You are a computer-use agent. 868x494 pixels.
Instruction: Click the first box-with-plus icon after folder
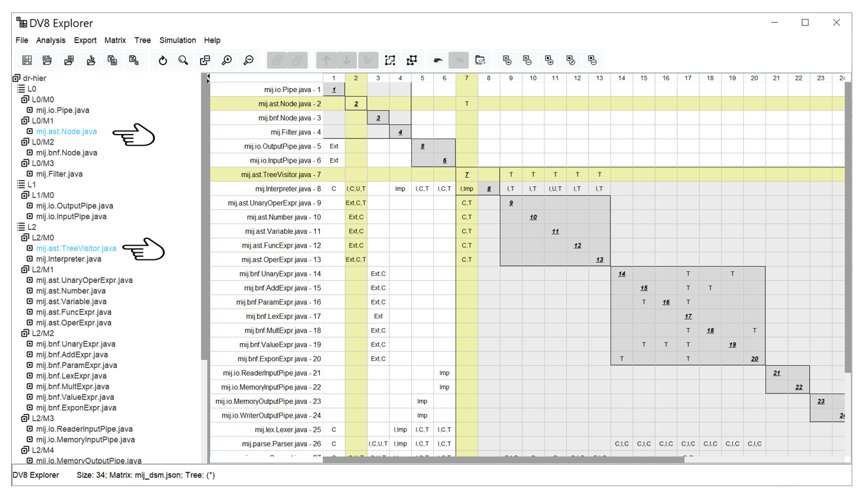coord(507,60)
